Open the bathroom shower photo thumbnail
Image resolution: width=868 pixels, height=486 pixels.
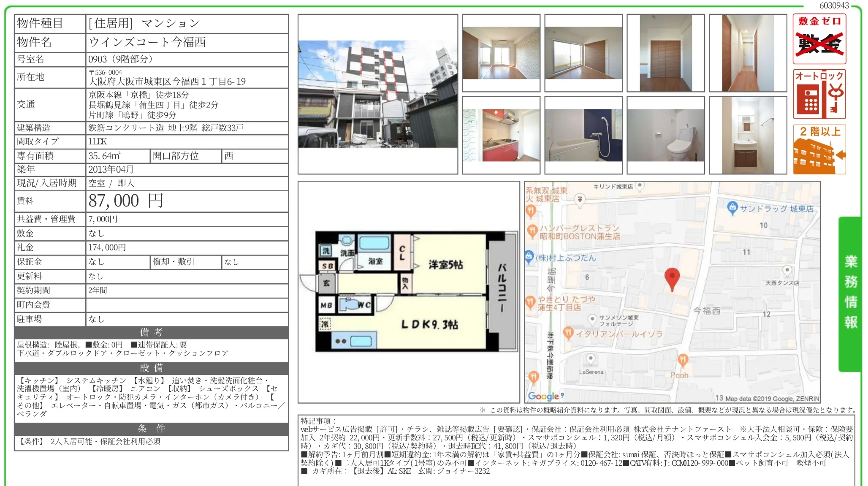point(583,135)
